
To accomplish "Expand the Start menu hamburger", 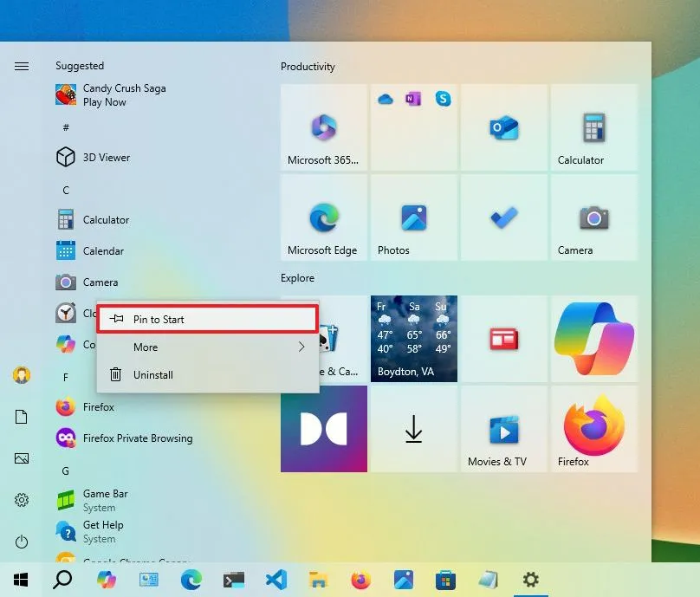I will click(x=22, y=65).
